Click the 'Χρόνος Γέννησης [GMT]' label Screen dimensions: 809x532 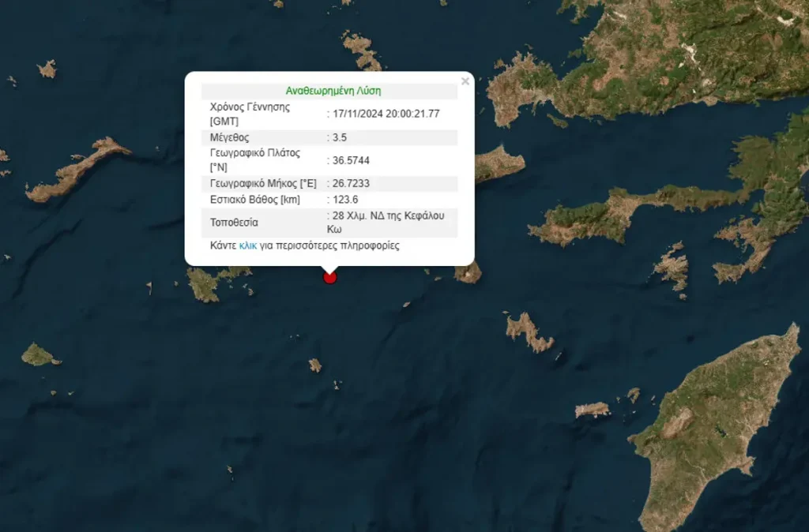click(249, 114)
